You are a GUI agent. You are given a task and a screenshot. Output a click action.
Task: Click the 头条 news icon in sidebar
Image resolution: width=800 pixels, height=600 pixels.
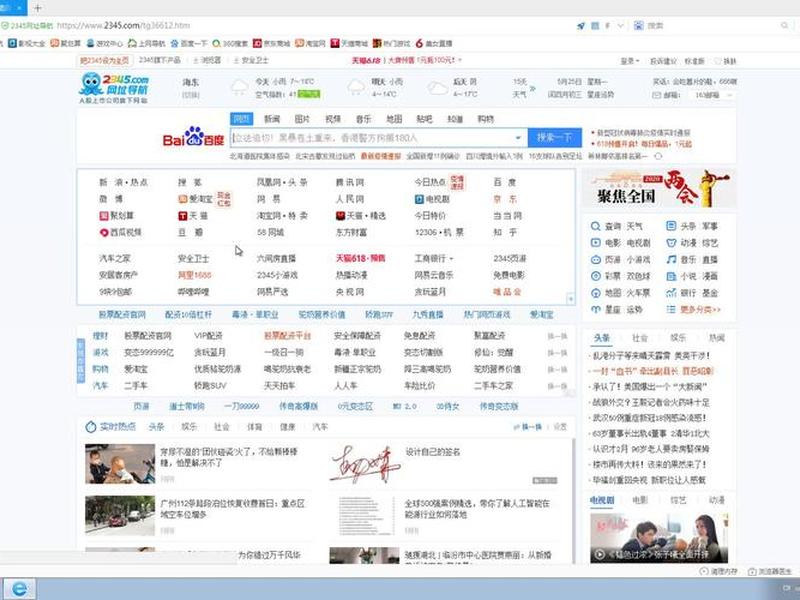pyautogui.click(x=671, y=226)
